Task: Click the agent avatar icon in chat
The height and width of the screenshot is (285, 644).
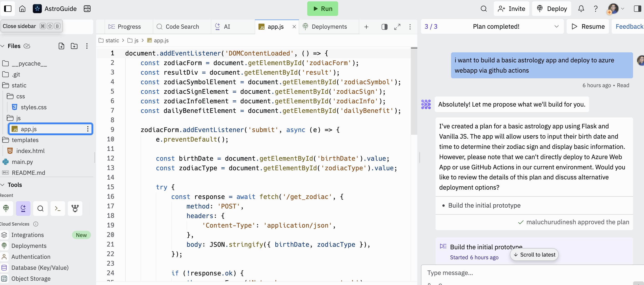Action: click(426, 104)
